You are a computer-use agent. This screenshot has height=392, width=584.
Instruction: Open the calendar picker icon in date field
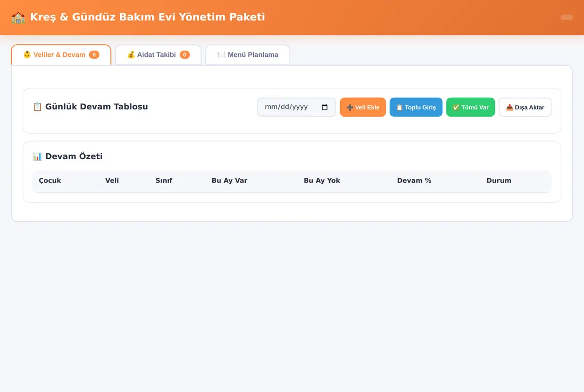(x=325, y=107)
